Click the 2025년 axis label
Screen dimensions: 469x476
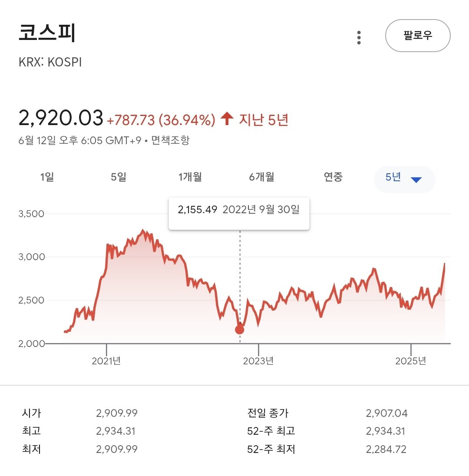411,360
